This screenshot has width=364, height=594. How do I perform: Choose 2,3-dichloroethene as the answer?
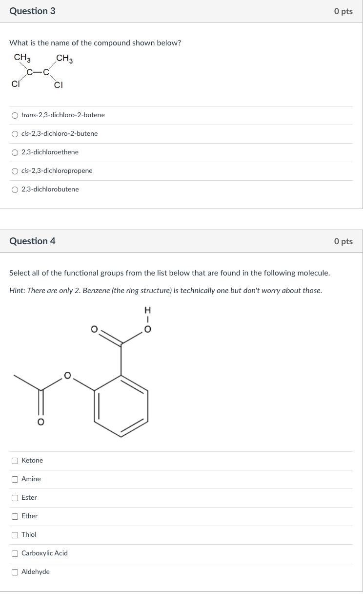(15, 152)
